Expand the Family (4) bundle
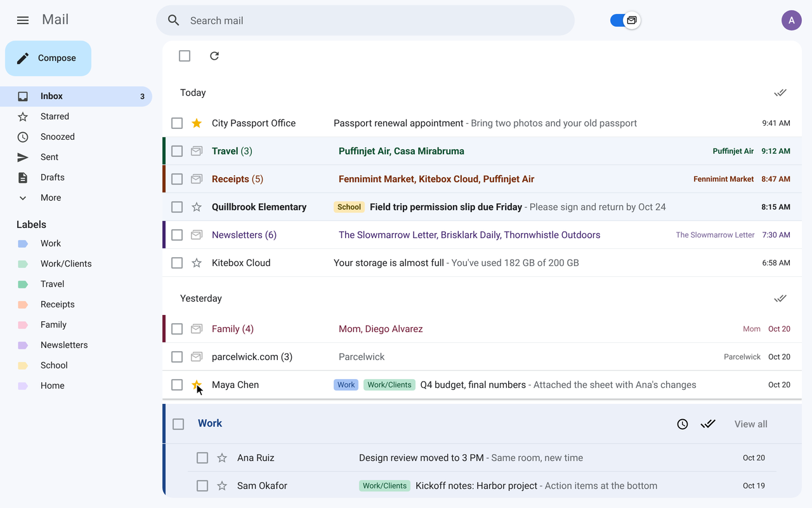This screenshot has height=508, width=812. (482, 329)
